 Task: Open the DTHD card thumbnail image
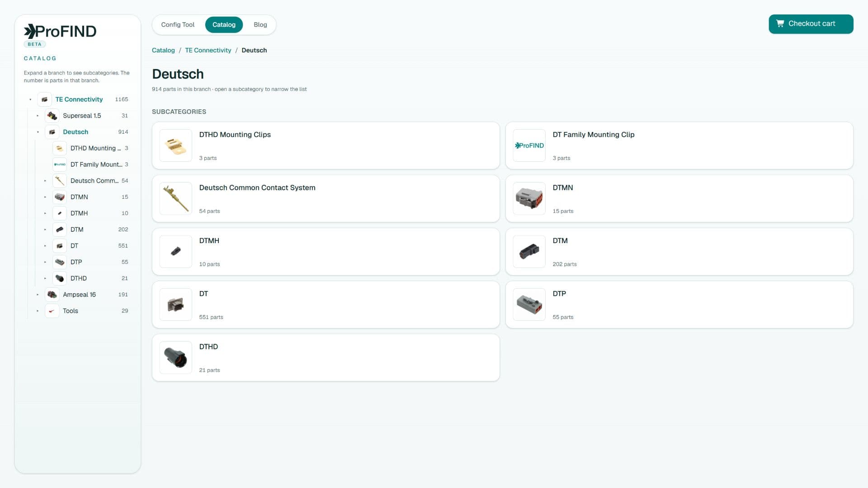tap(176, 357)
